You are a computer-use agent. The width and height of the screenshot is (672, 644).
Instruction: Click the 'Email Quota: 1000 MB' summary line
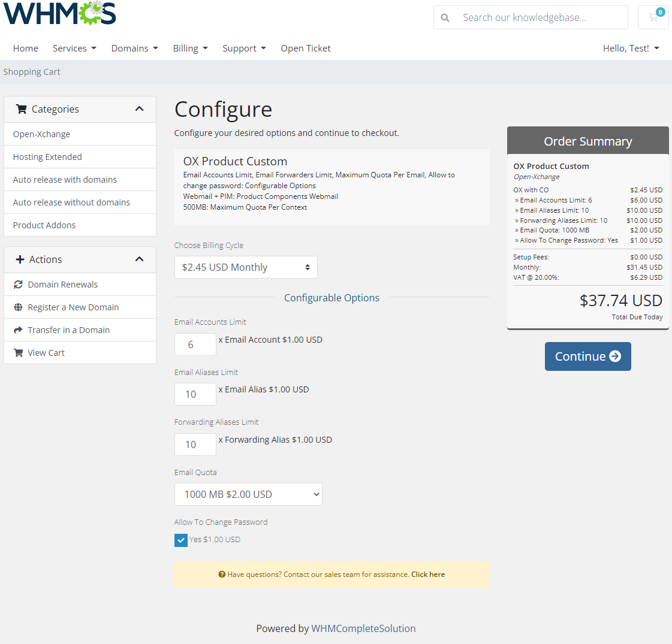pyautogui.click(x=588, y=231)
